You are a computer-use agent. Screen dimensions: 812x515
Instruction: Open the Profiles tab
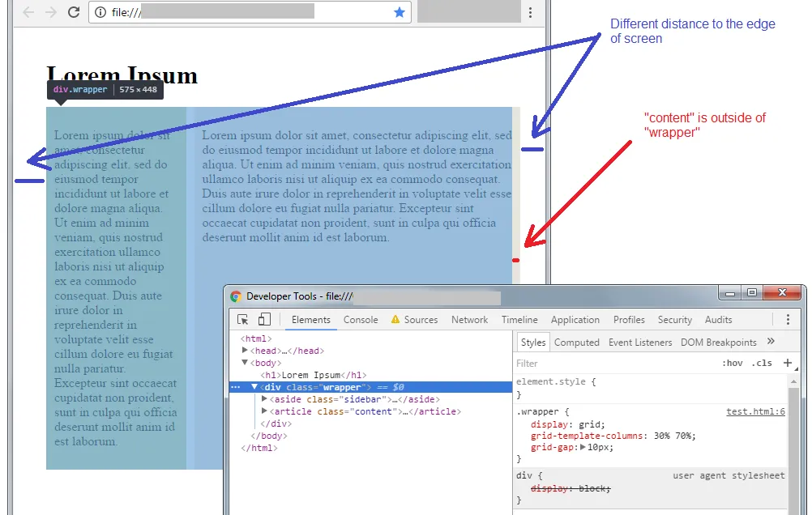point(629,320)
